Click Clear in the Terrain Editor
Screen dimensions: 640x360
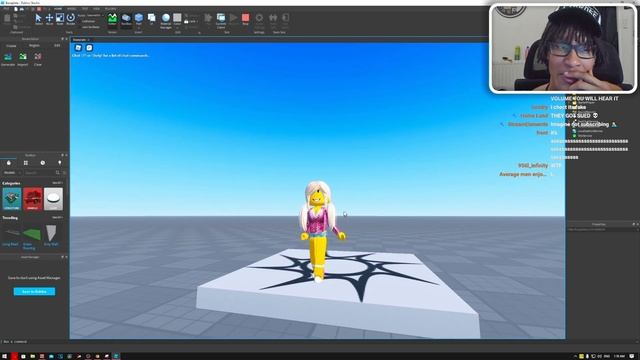(x=38, y=59)
